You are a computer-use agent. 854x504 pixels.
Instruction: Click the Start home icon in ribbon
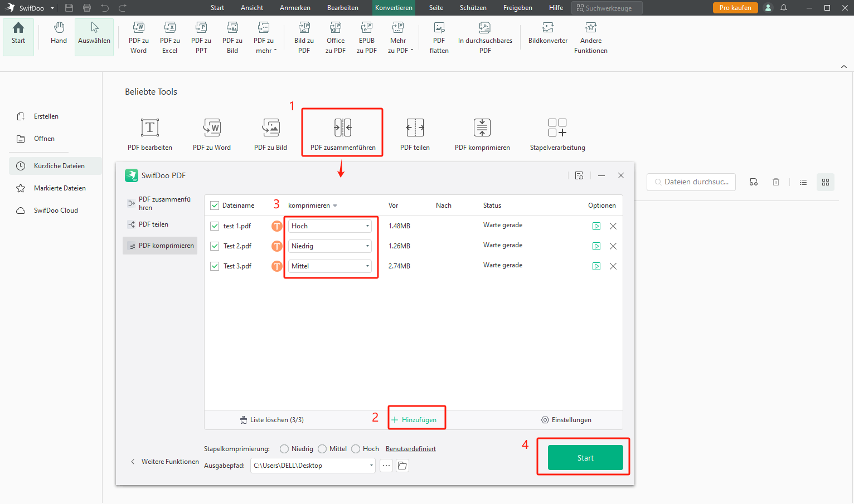click(x=18, y=37)
